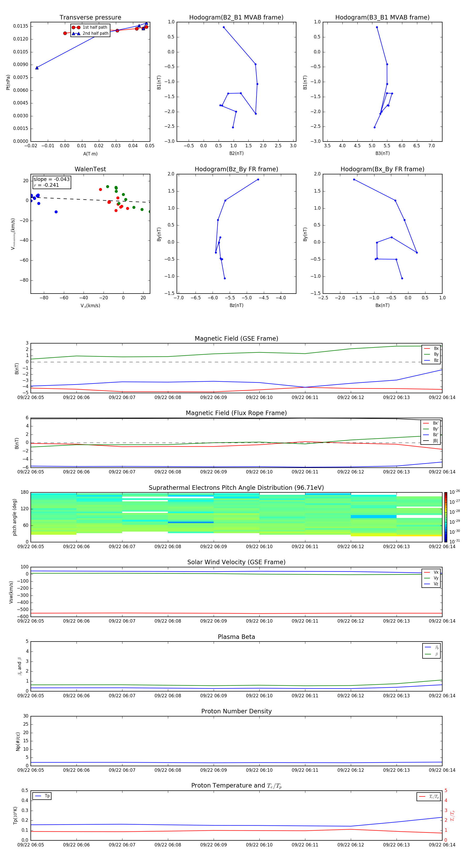Click the 'Plasma Beta' plot title
The width and height of the screenshot is (473, 868).
tap(236, 637)
